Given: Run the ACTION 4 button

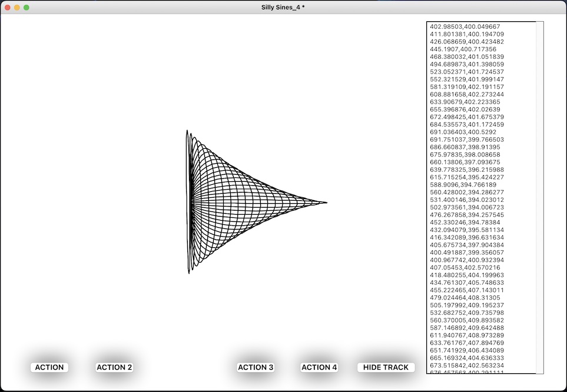Looking at the screenshot, I should (319, 367).
